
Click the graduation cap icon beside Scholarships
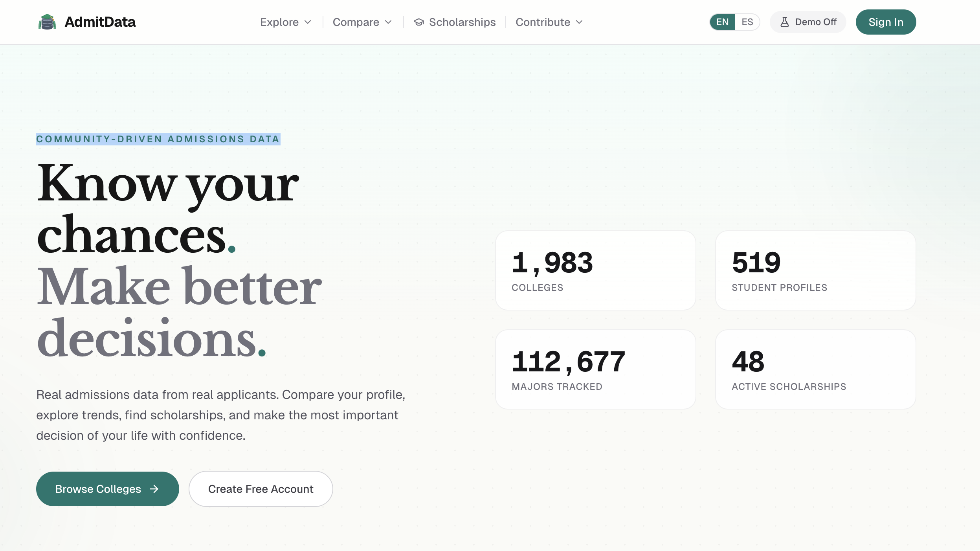(419, 22)
